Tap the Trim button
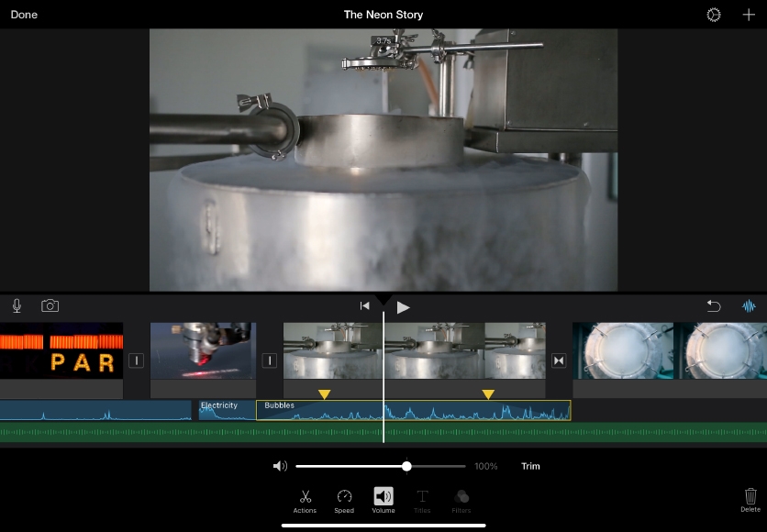The height and width of the screenshot is (532, 767). 530,466
